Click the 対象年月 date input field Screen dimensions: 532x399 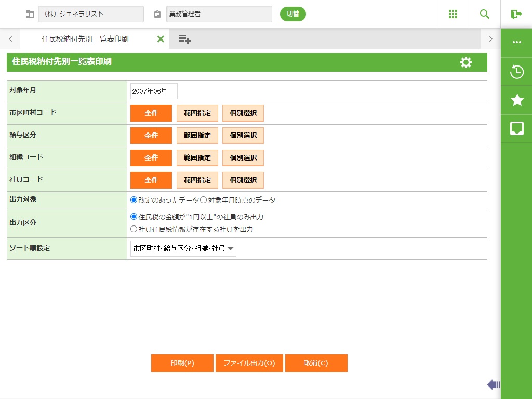(x=154, y=91)
